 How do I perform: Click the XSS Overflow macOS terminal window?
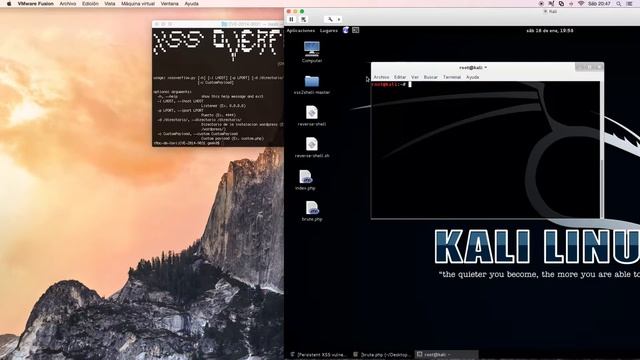click(x=218, y=84)
